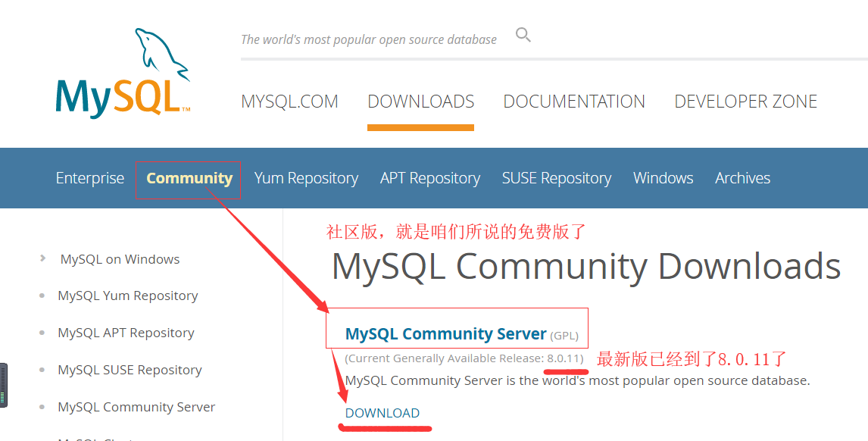Image resolution: width=868 pixels, height=441 pixels.
Task: Open MySQL SUSE Repository sidebar link
Action: click(x=130, y=370)
